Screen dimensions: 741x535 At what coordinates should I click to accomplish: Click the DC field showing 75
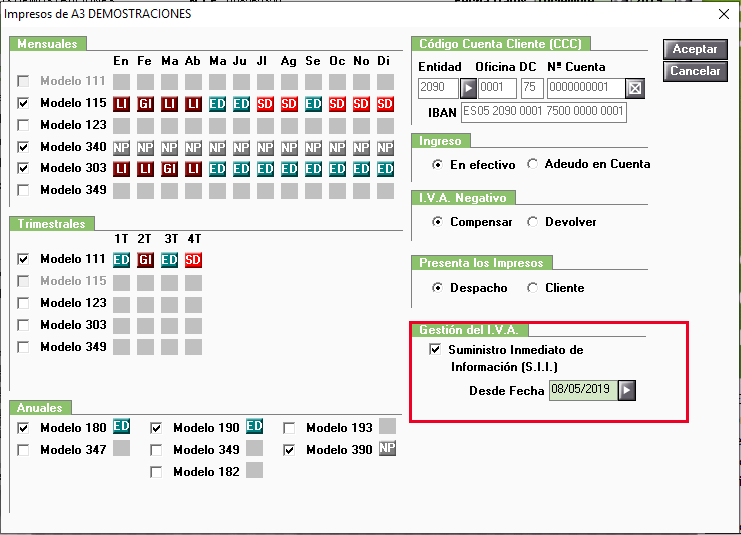(x=532, y=88)
